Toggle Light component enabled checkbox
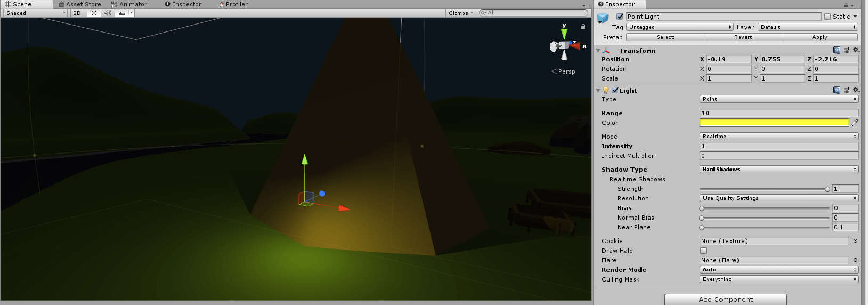This screenshot has height=305, width=868. point(615,91)
